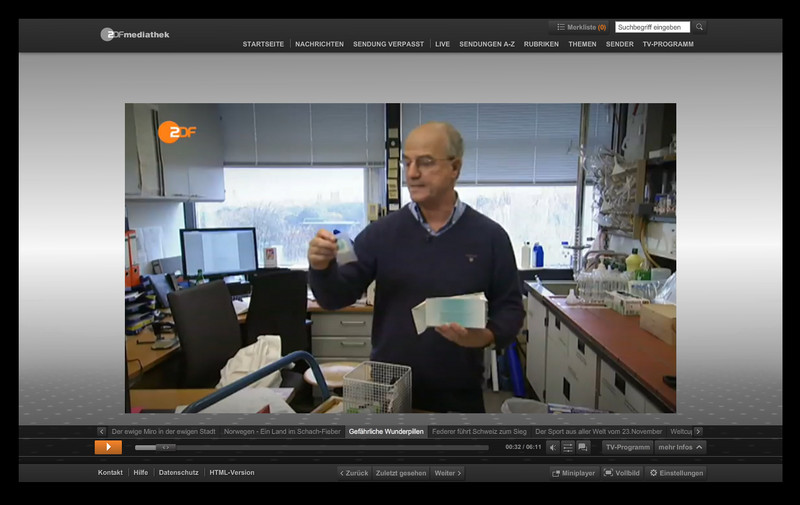Viewport: 800px width, 505px height.
Task: Switch to HTML-Version
Action: [x=232, y=473]
